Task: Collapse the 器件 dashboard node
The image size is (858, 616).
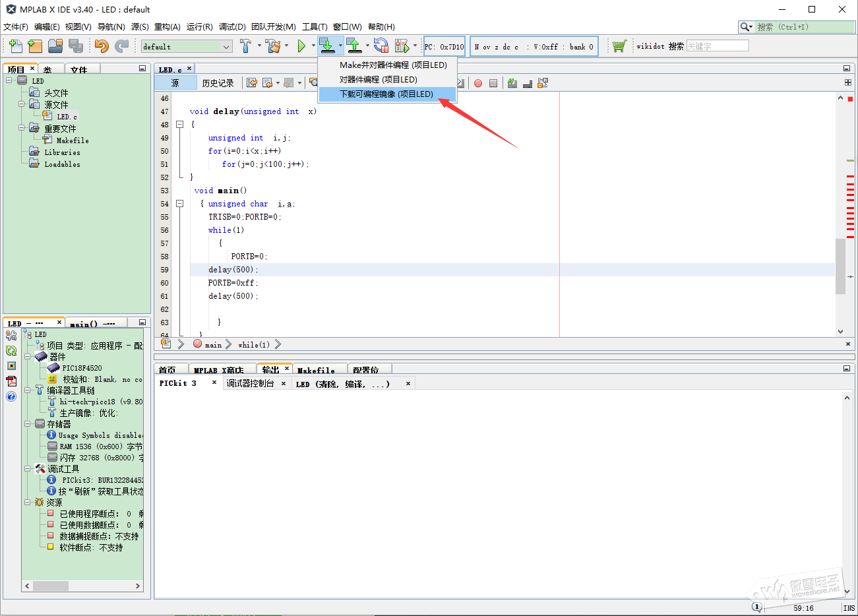Action: (28, 357)
